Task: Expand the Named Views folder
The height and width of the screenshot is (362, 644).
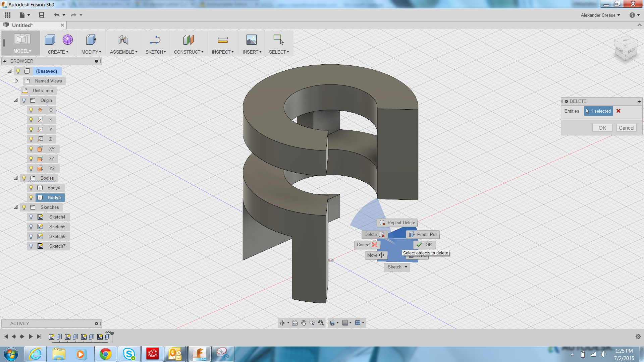Action: click(16, 81)
